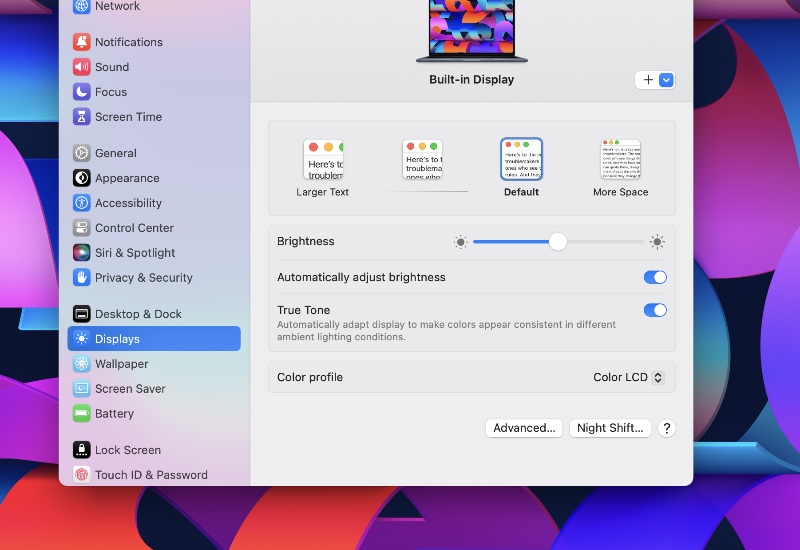Select the Battery icon in sidebar
Viewport: 800px width, 550px height.
click(x=82, y=414)
